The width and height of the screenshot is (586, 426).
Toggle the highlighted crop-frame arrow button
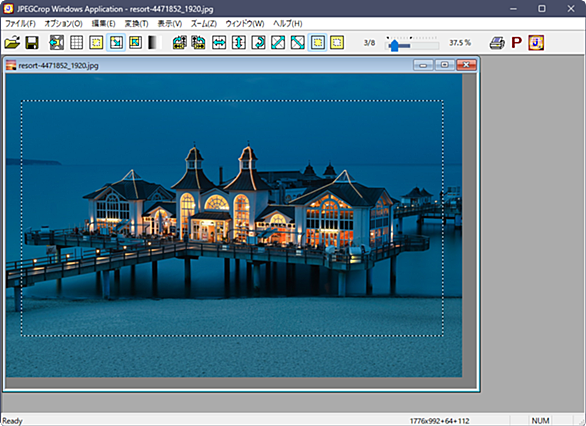[116, 43]
